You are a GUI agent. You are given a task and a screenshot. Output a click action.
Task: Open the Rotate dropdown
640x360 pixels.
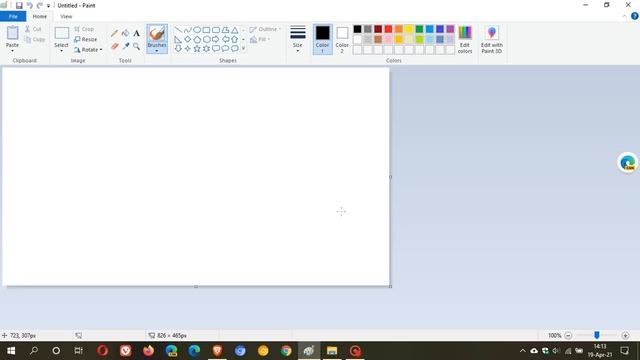[88, 50]
